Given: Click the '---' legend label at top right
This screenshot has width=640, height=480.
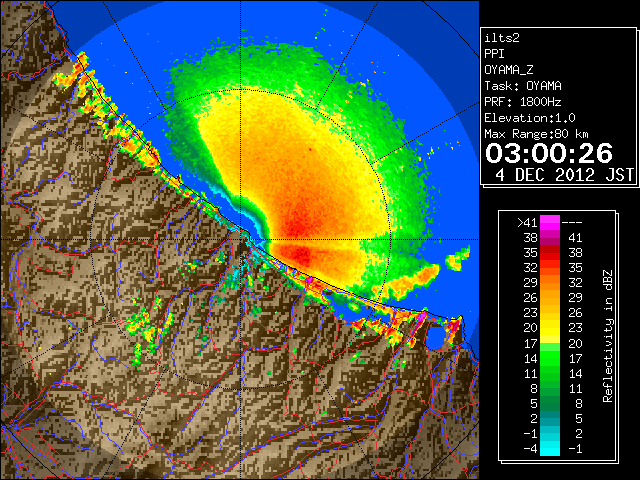Looking at the screenshot, I should (572, 223).
